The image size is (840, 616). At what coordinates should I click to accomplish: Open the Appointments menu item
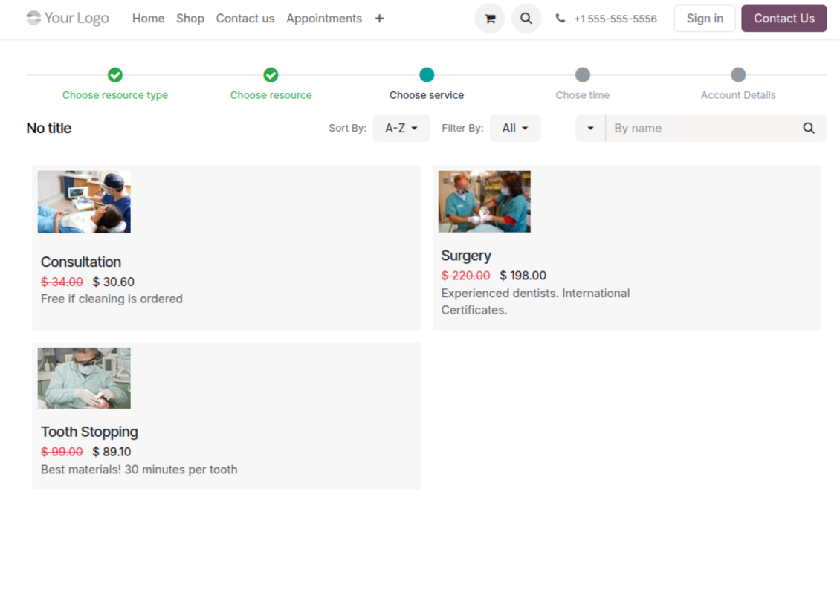(x=324, y=19)
